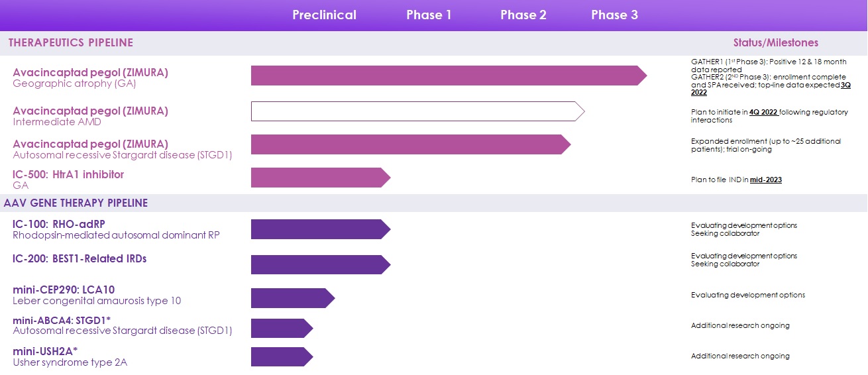Select the Phase 2 column header
This screenshot has width=868, height=375.
523,15
